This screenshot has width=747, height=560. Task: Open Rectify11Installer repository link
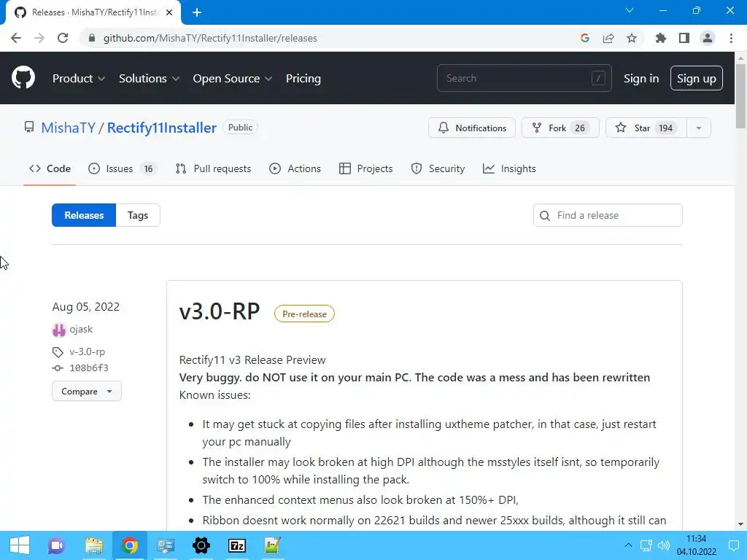(161, 128)
